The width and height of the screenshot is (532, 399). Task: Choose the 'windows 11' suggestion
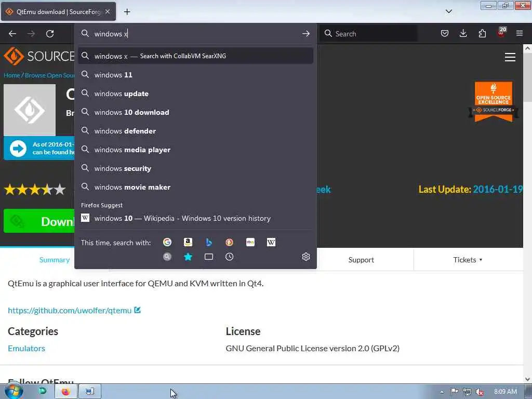[195, 75]
